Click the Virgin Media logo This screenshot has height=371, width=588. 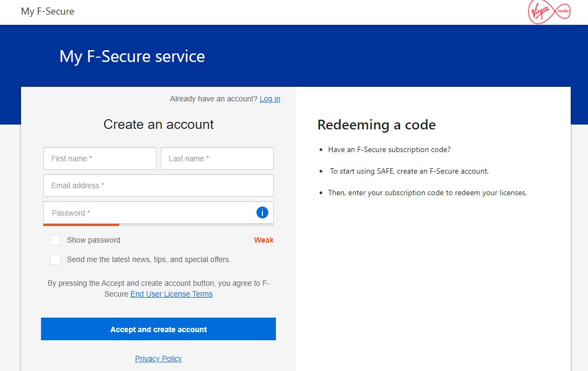[549, 12]
